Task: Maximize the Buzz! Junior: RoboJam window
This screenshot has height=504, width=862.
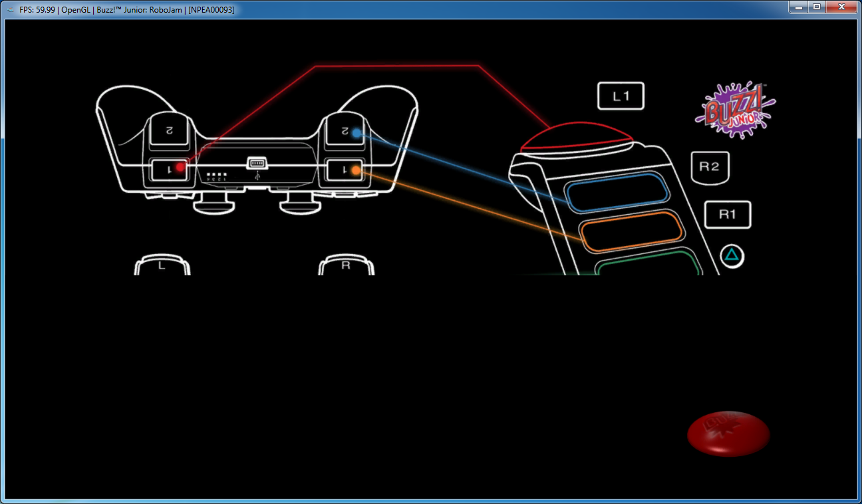Action: pyautogui.click(x=817, y=7)
